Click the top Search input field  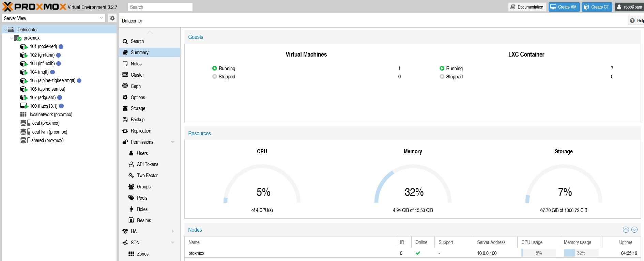(x=160, y=7)
